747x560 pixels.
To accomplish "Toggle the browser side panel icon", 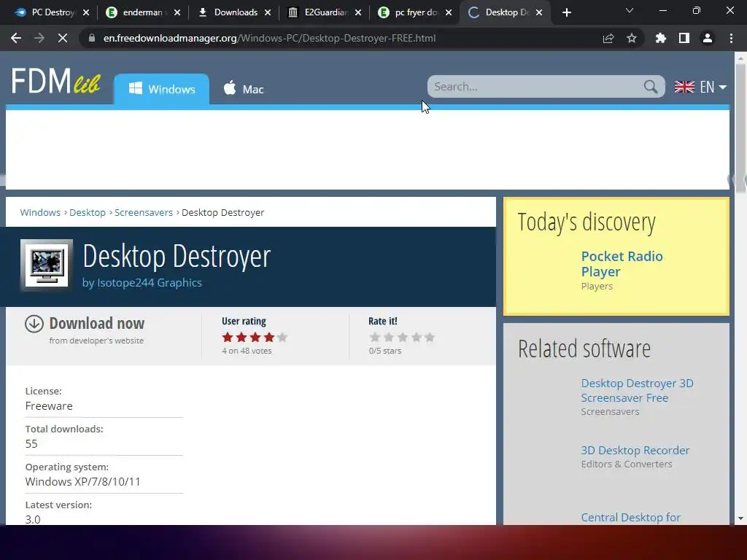I will point(684,38).
